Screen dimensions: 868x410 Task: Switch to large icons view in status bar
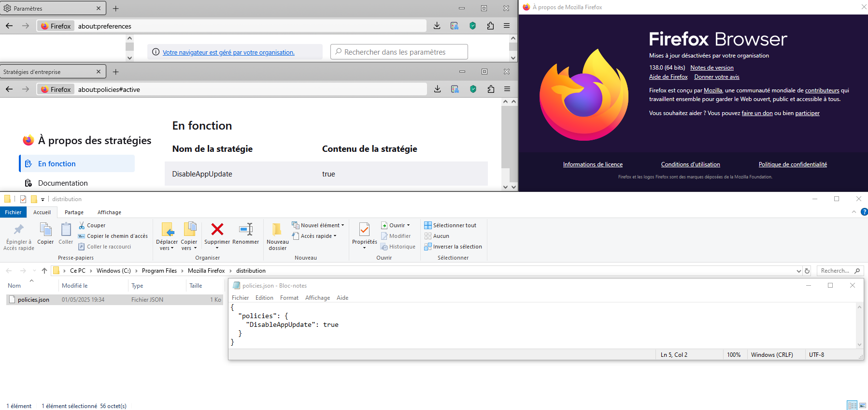(x=863, y=405)
